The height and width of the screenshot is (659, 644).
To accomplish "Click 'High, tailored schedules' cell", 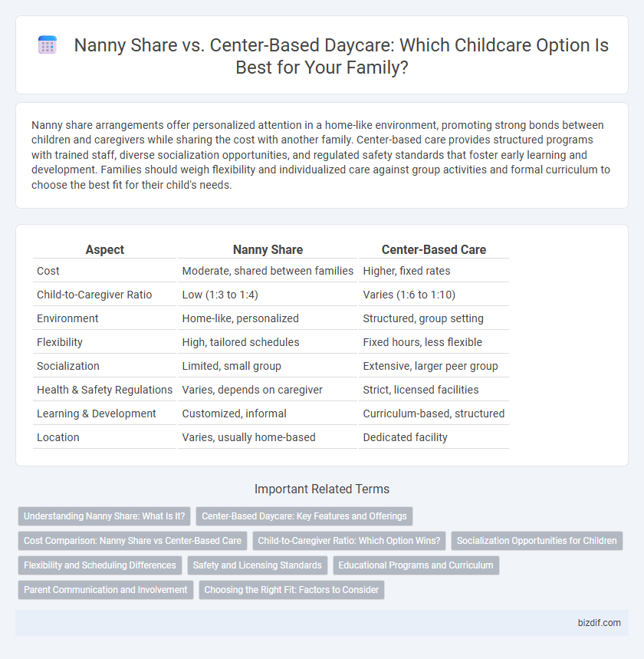I will (x=268, y=342).
